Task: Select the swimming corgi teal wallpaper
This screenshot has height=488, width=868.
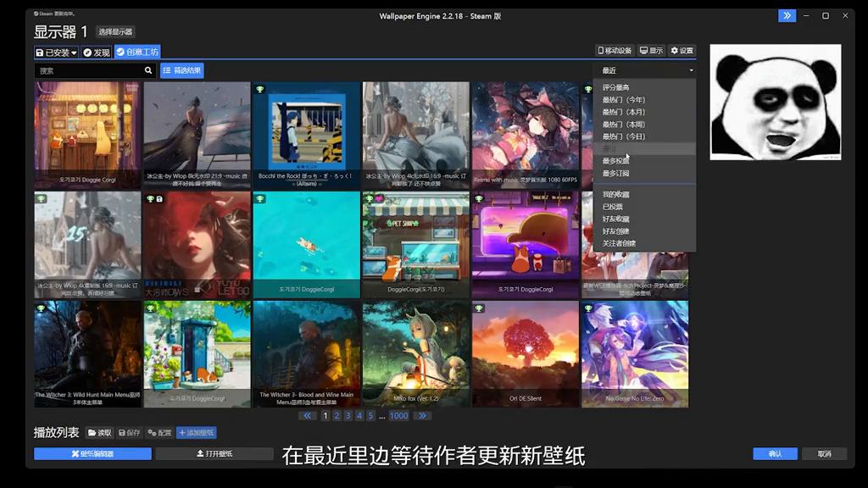Action: tap(307, 245)
